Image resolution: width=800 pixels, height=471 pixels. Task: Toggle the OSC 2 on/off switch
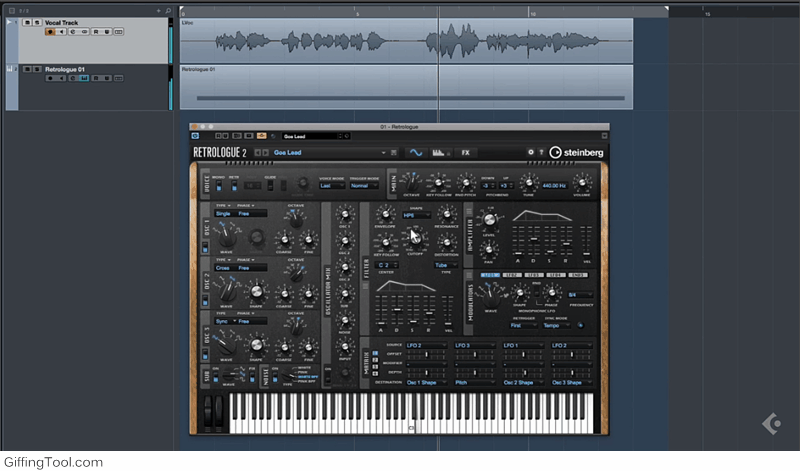[205, 301]
